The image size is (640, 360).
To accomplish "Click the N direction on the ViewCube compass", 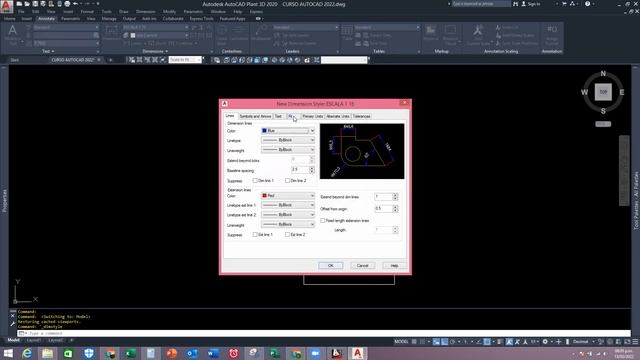I will (603, 73).
